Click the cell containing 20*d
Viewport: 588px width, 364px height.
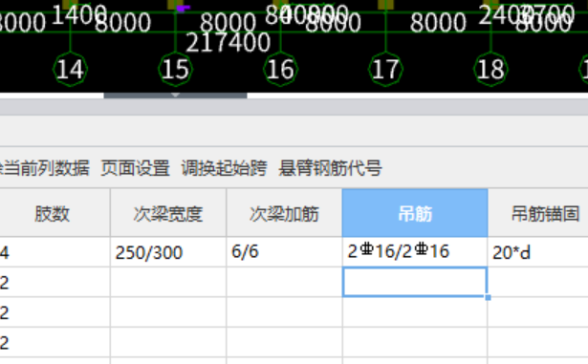coord(537,252)
